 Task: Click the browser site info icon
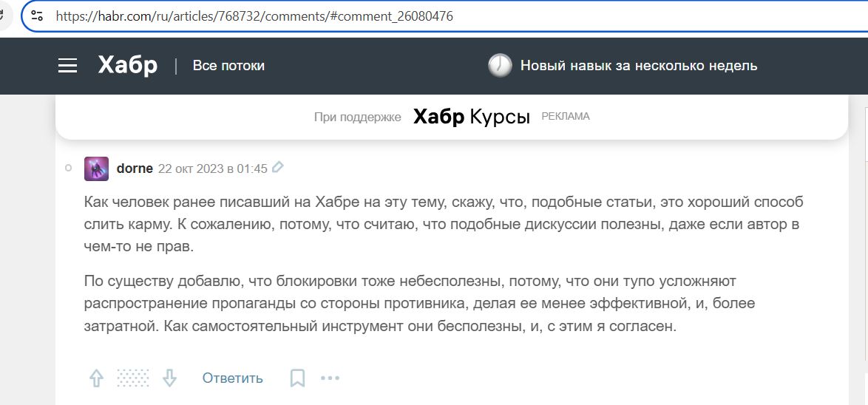tap(37, 16)
